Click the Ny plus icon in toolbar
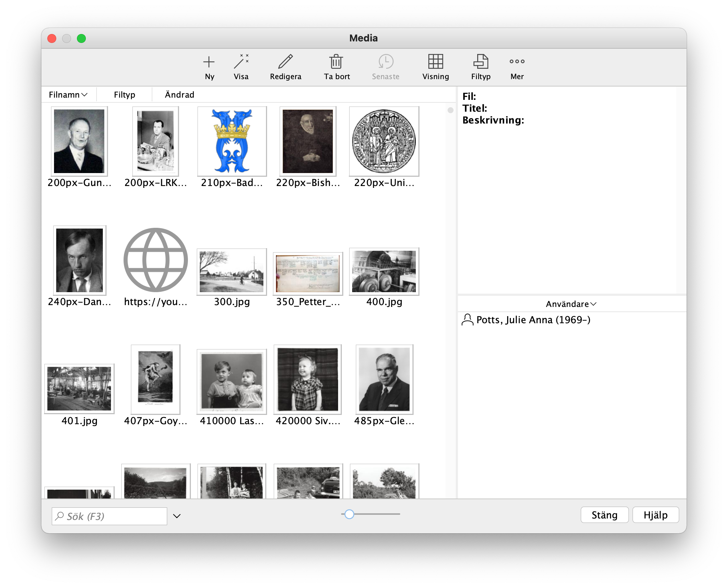This screenshot has width=728, height=588. pos(209,62)
